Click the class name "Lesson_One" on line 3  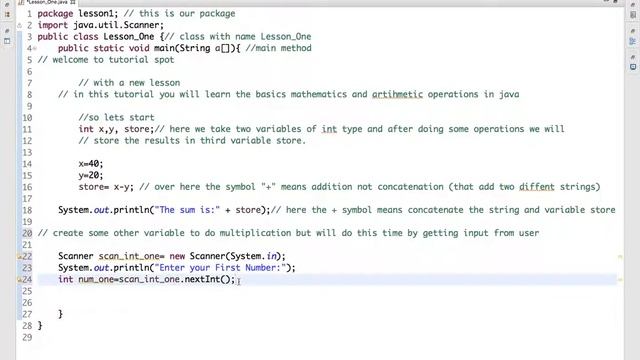[x=129, y=36]
